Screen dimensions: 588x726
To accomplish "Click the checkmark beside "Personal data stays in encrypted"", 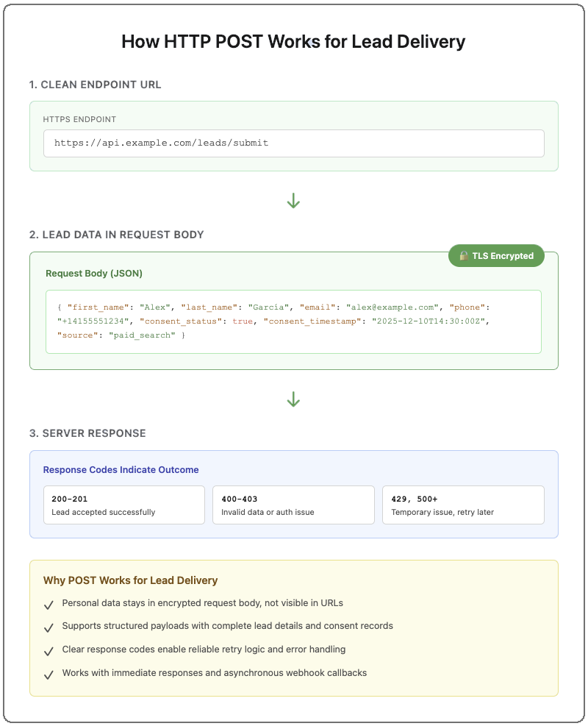I will pyautogui.click(x=49, y=605).
